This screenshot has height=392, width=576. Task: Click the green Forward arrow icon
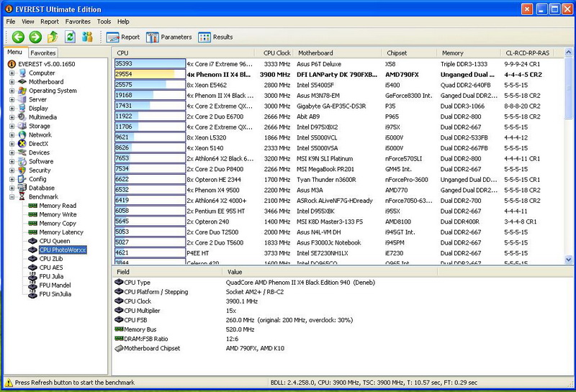[35, 37]
